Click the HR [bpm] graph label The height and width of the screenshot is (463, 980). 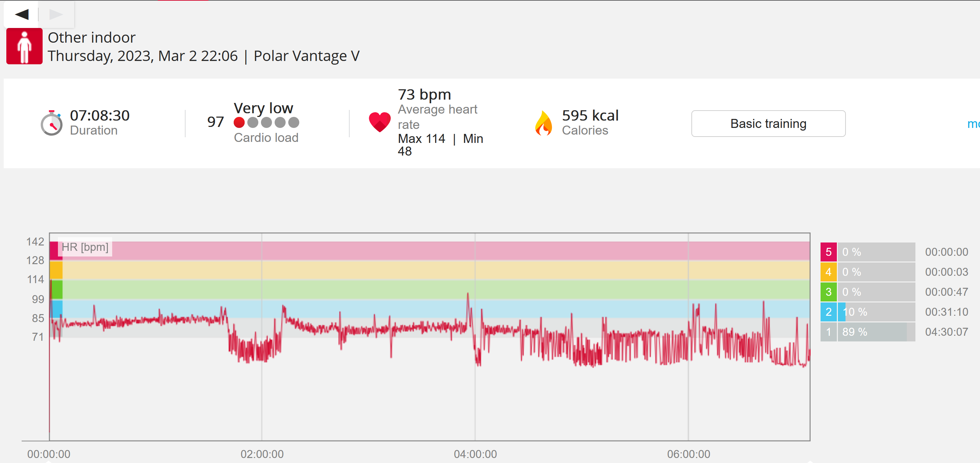85,247
